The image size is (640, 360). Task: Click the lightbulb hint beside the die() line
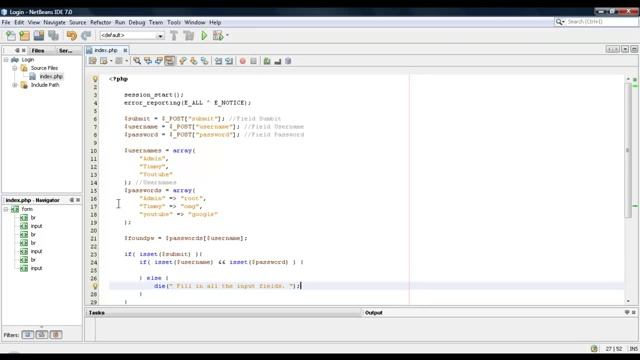pyautogui.click(x=95, y=286)
